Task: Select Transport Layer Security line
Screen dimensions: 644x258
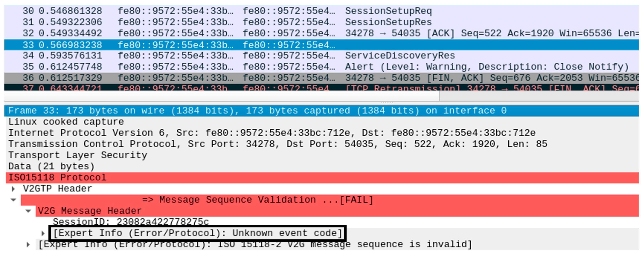Action: coord(78,155)
